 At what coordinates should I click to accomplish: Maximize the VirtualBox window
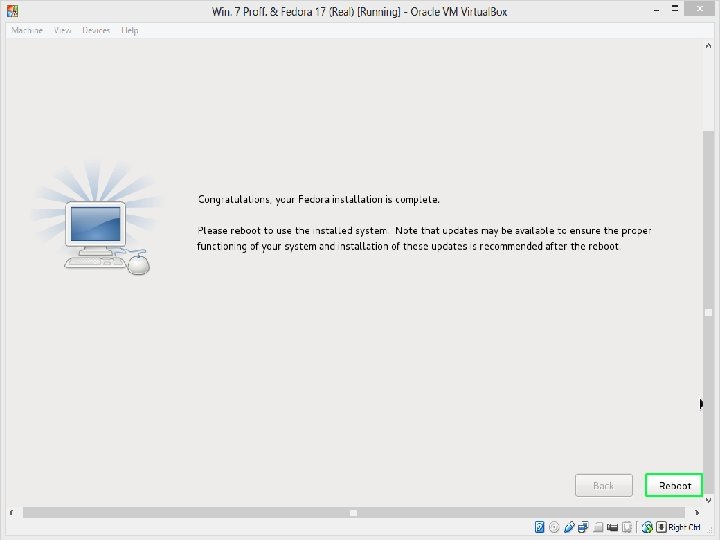[675, 9]
